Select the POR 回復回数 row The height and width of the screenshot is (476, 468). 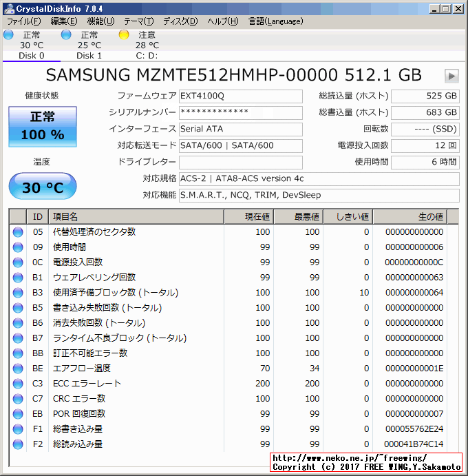pyautogui.click(x=229, y=414)
